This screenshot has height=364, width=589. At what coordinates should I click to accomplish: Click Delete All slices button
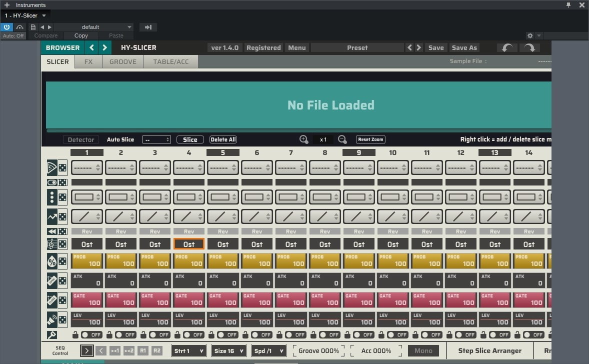[x=223, y=139]
